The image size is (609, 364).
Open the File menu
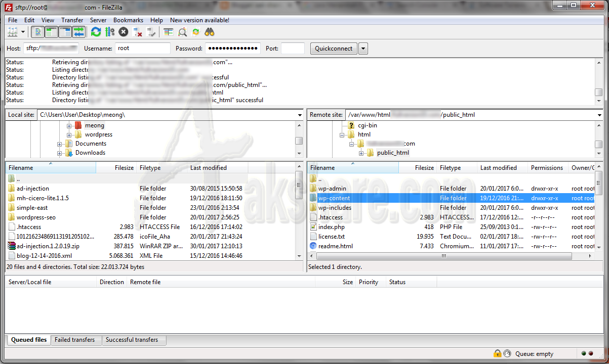(13, 20)
